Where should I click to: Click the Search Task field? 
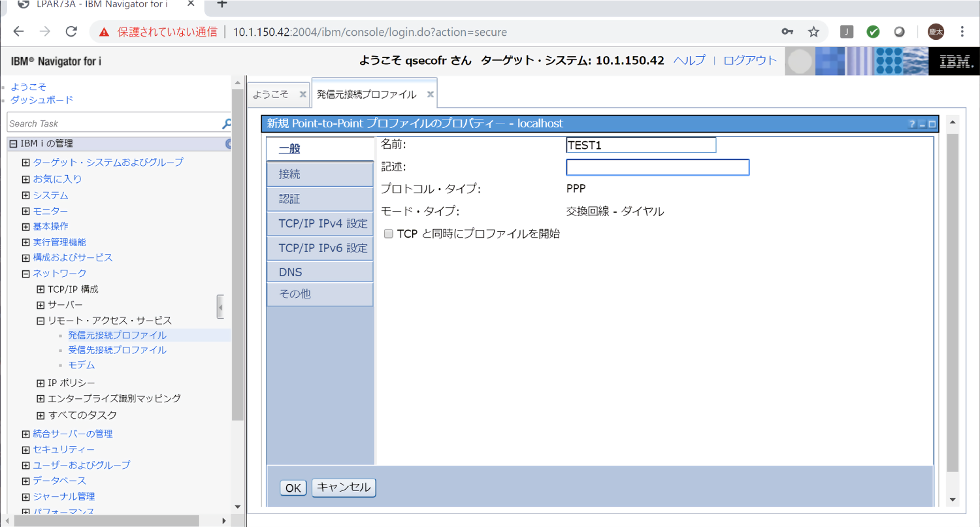(114, 123)
